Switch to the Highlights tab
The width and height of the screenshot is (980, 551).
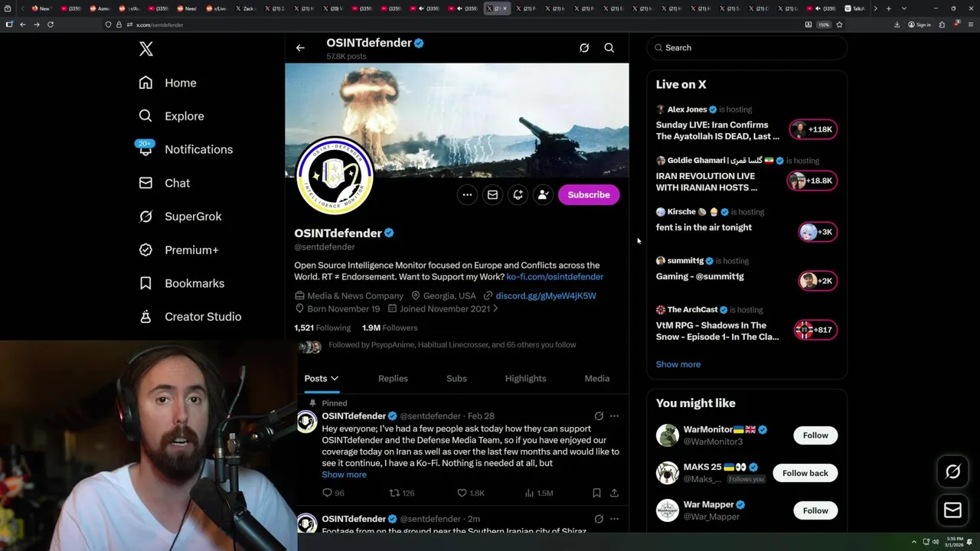(x=525, y=378)
